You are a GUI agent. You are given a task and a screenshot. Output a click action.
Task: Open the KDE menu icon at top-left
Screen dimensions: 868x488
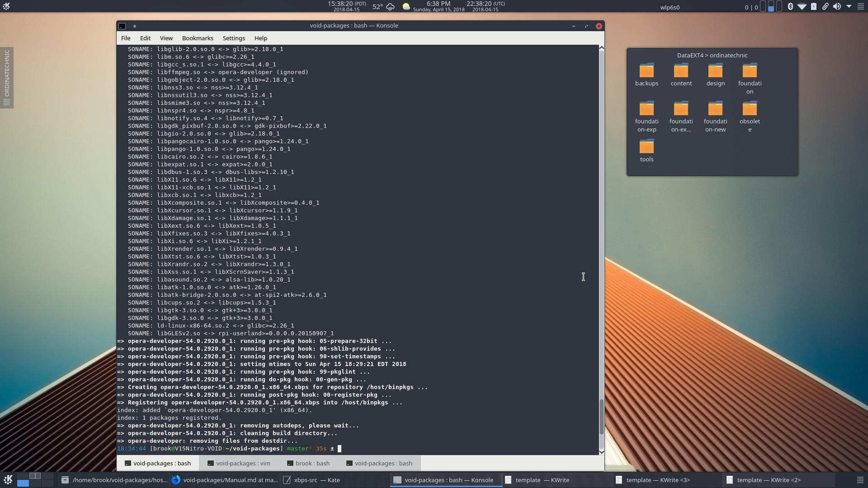(6, 6)
